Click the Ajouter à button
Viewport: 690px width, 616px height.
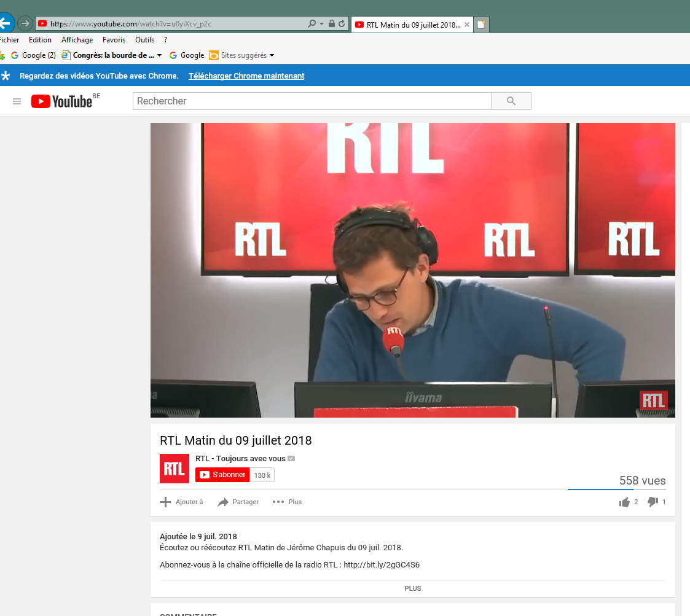[182, 502]
